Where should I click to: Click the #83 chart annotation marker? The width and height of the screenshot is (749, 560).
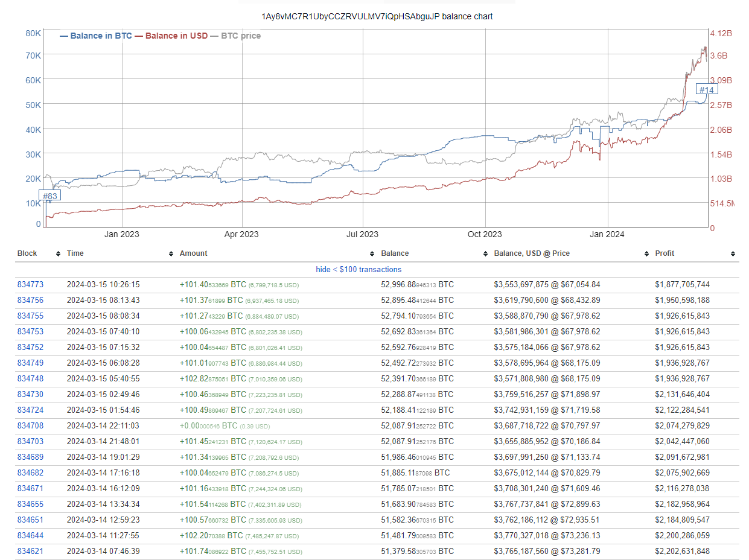pos(50,196)
